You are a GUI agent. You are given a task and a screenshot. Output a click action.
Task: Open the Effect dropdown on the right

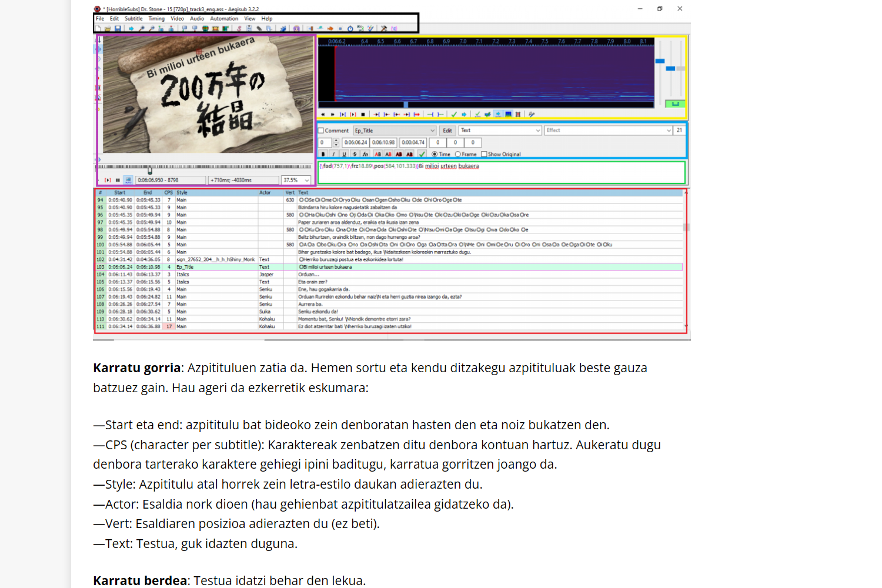[669, 130]
